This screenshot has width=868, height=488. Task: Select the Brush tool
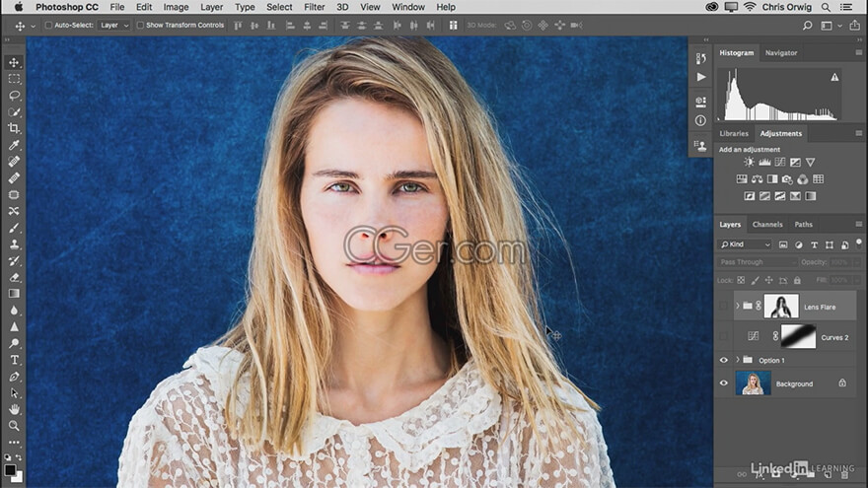[14, 228]
